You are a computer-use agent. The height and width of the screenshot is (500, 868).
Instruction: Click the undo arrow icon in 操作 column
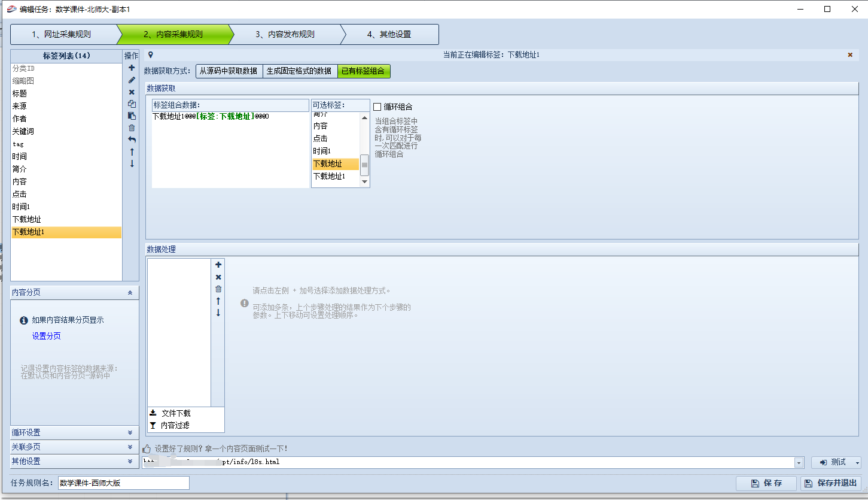click(132, 140)
